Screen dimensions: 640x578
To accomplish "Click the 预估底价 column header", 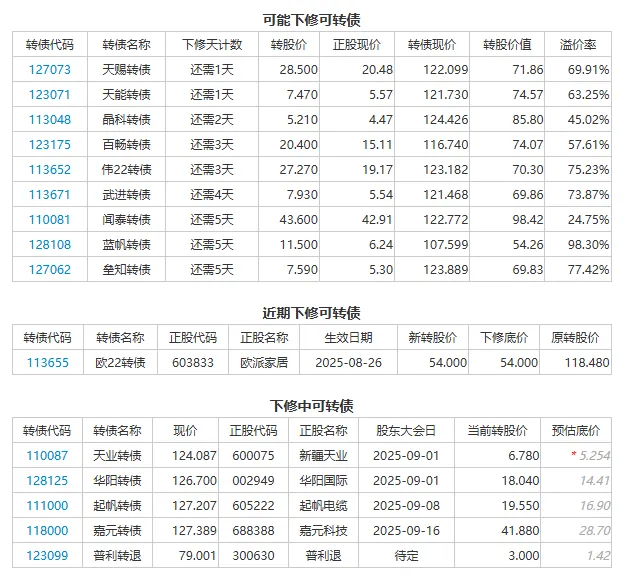I will click(576, 431).
